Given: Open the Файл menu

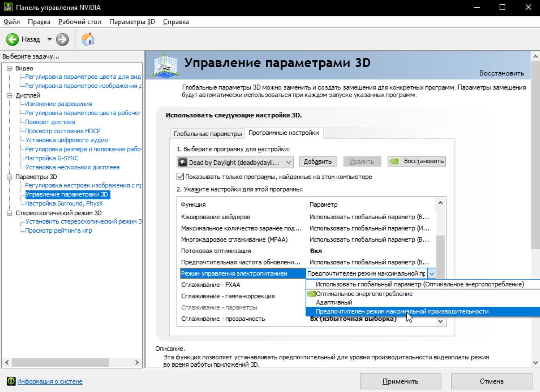Looking at the screenshot, I should (x=12, y=22).
